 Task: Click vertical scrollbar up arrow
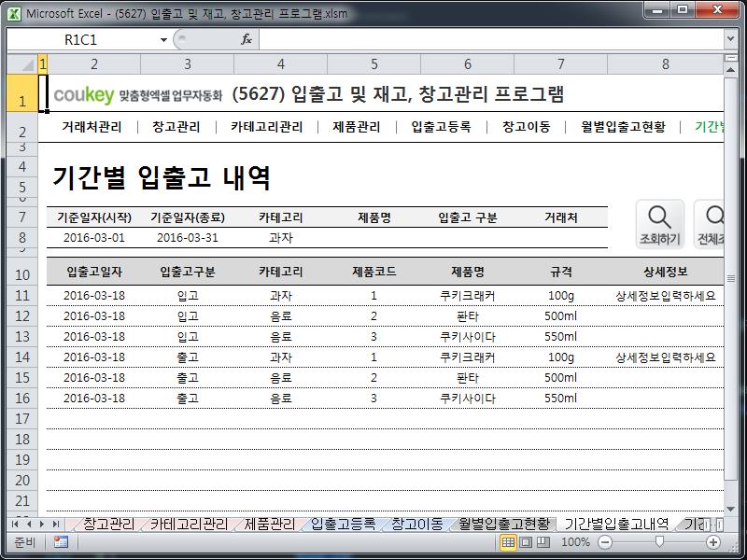pos(730,71)
